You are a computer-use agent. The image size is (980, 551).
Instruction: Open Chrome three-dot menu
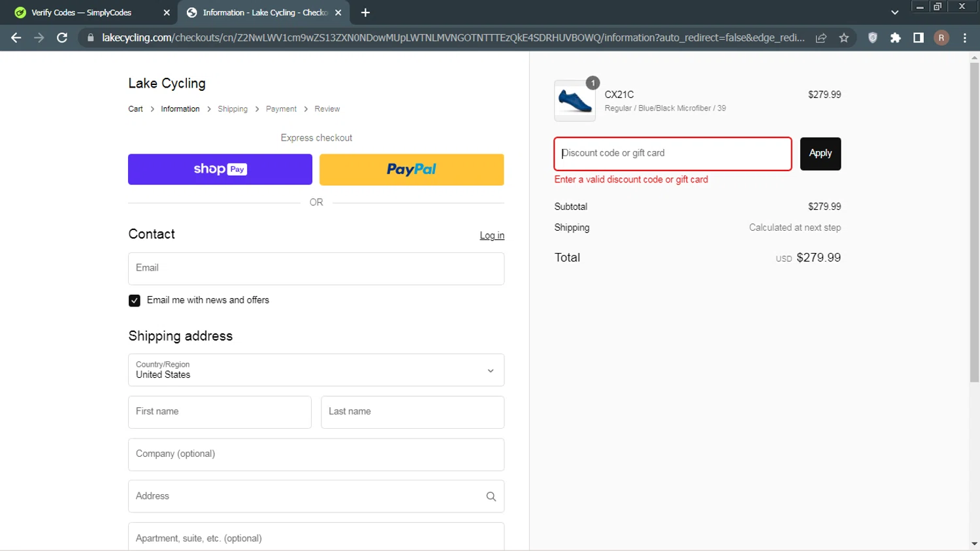click(965, 38)
